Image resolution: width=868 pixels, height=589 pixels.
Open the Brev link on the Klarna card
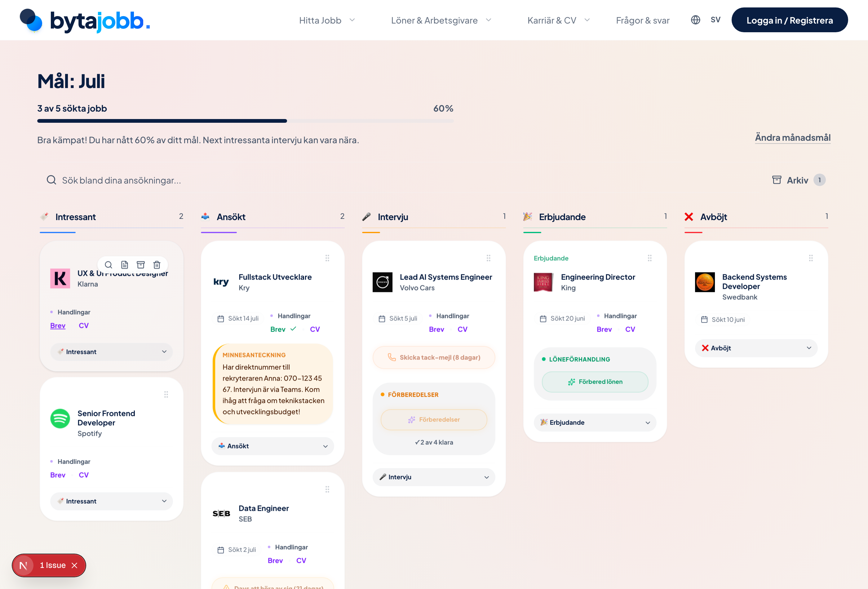tap(58, 326)
